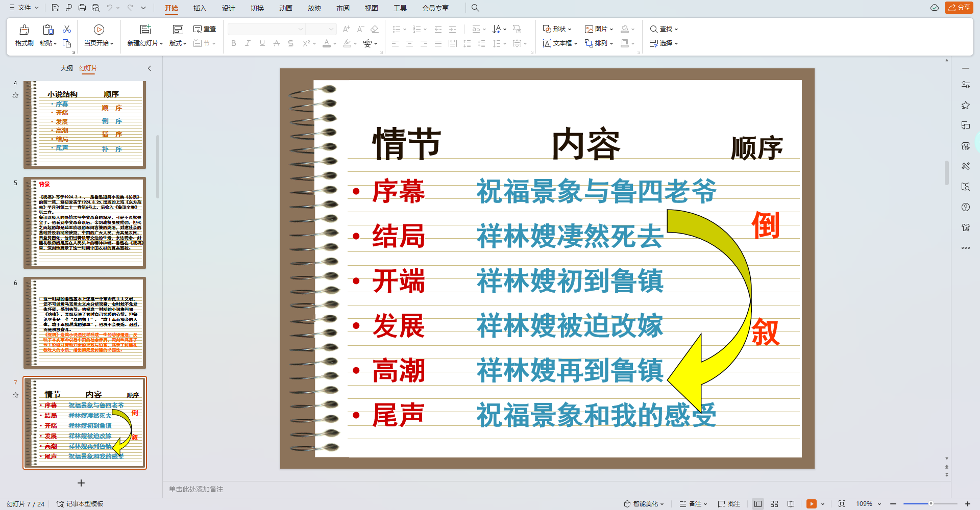
Task: Open the 排列 arrange dropdown
Action: tap(599, 43)
